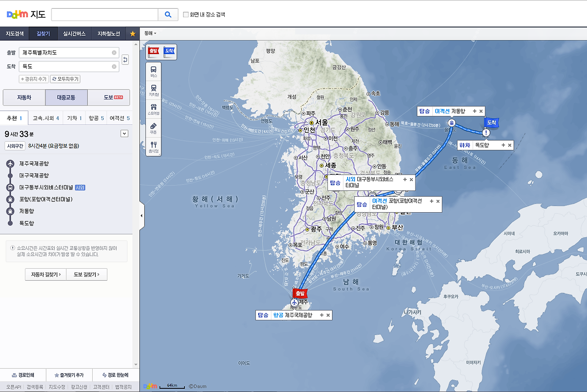Viewport: 587px width, 392px height.
Task: Click the 도착 input field
Action: coord(69,67)
